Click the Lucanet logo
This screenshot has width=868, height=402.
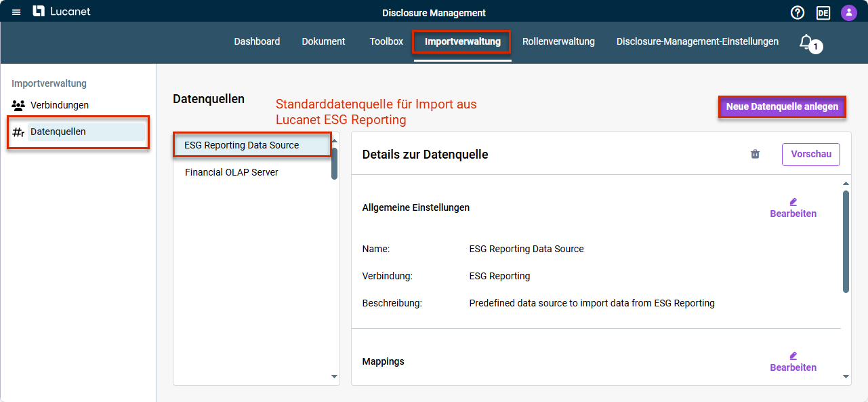coord(62,12)
